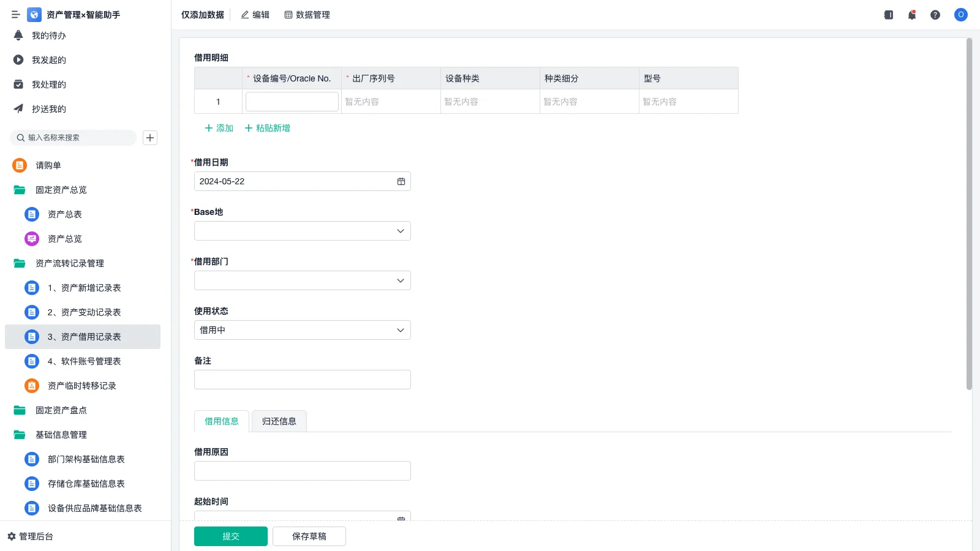Open the notification bell in top bar

pos(912,15)
